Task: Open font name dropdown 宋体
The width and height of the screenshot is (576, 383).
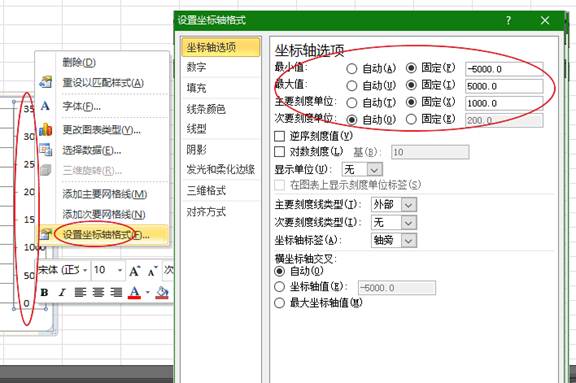Action: click(85, 271)
